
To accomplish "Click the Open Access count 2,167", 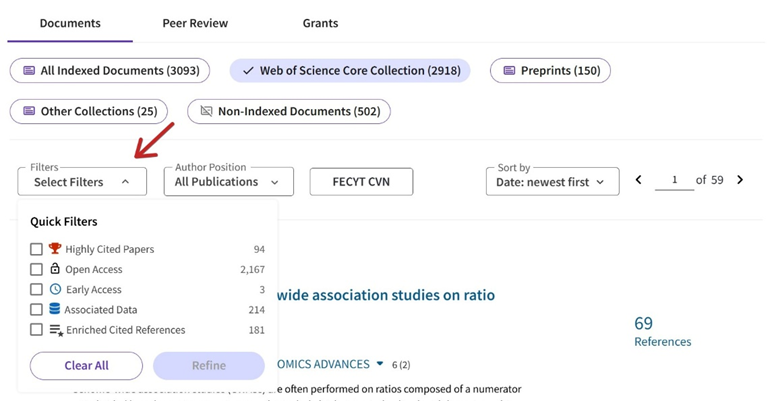I will 253,269.
